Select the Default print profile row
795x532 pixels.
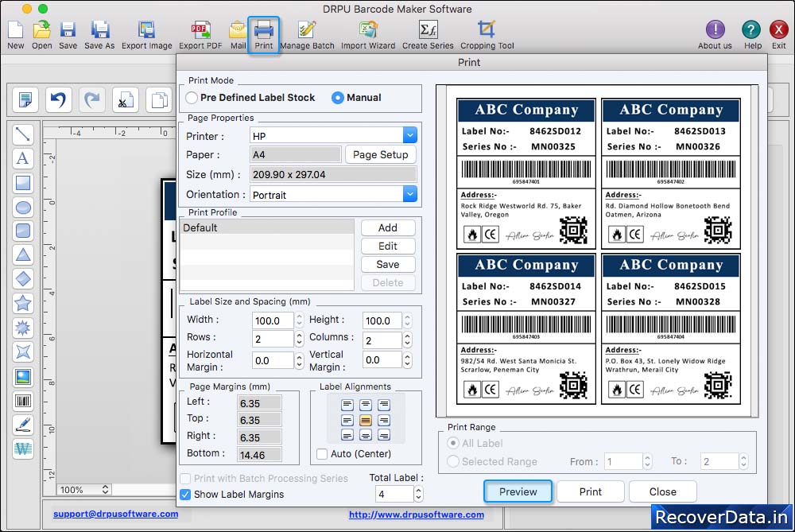coord(267,227)
